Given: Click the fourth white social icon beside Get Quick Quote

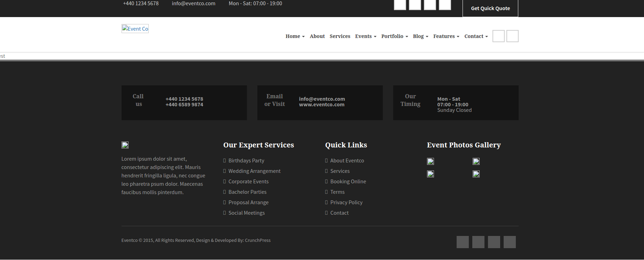Looking at the screenshot, I should [x=445, y=4].
